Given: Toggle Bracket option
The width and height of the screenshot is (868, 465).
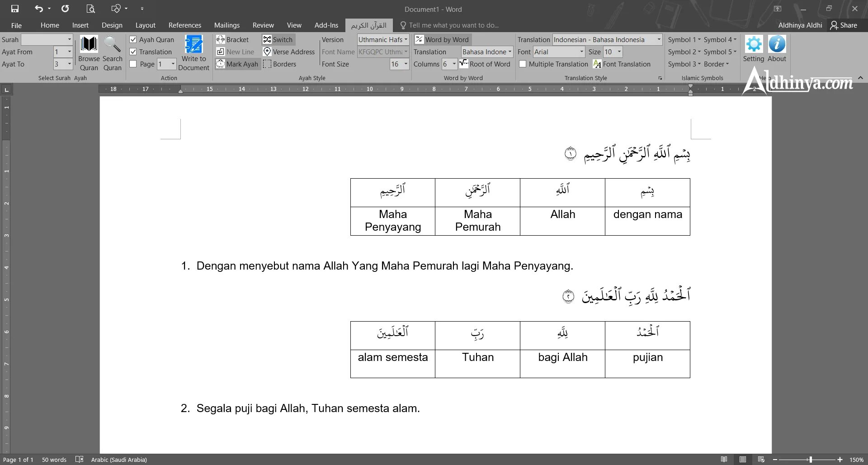Looking at the screenshot, I should (233, 40).
